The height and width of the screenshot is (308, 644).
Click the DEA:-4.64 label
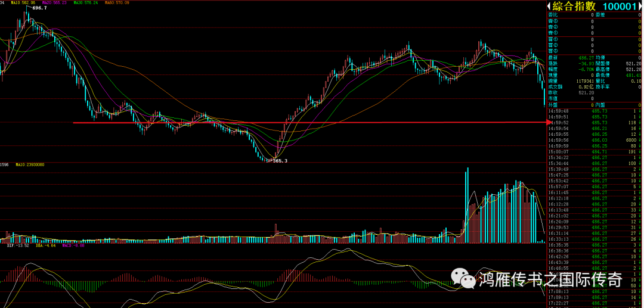(45, 245)
